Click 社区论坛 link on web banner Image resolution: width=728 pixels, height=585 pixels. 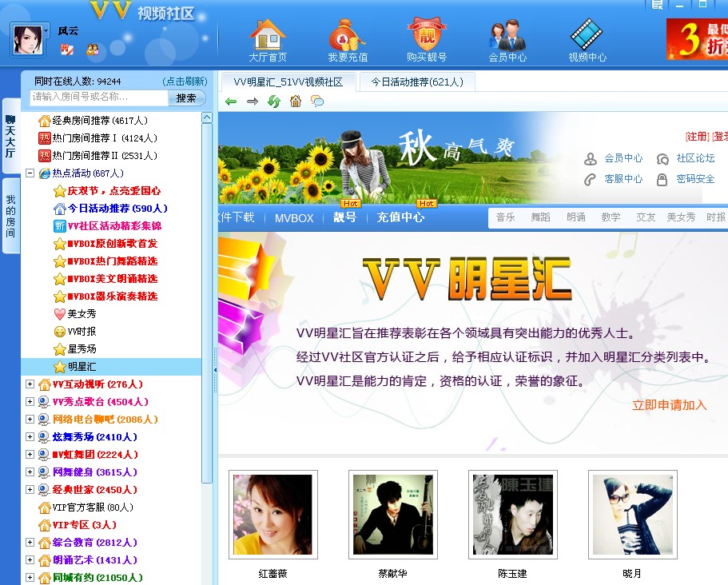pyautogui.click(x=695, y=158)
